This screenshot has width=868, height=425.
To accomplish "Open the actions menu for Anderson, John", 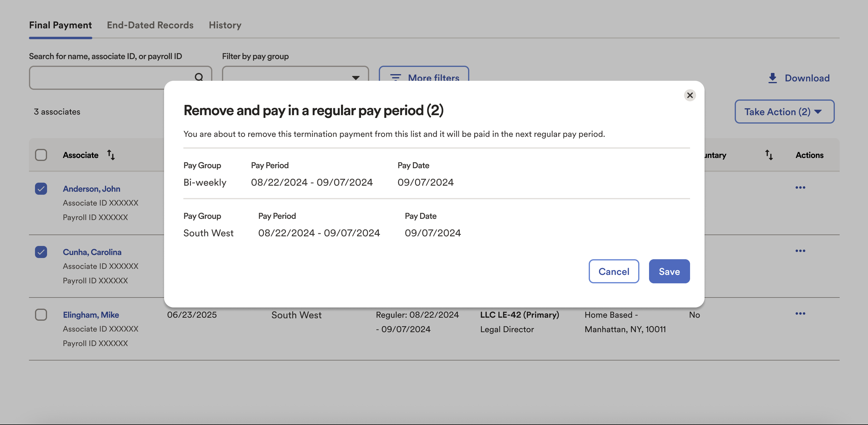I will pos(800,187).
